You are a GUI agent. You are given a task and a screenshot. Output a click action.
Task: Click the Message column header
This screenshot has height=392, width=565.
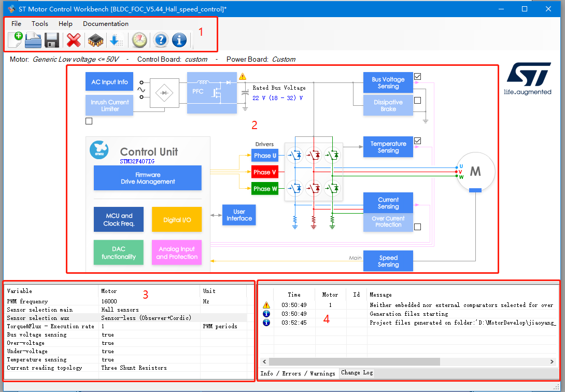[x=380, y=295]
